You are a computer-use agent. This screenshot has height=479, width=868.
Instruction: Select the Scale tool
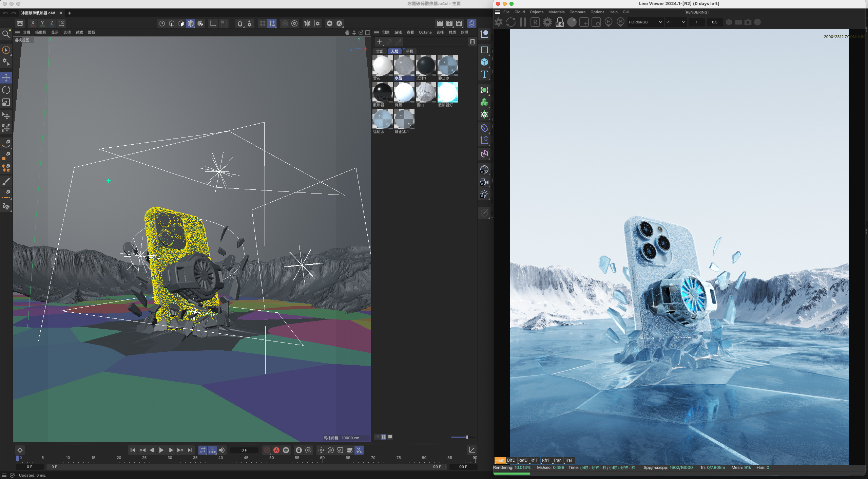[6, 102]
